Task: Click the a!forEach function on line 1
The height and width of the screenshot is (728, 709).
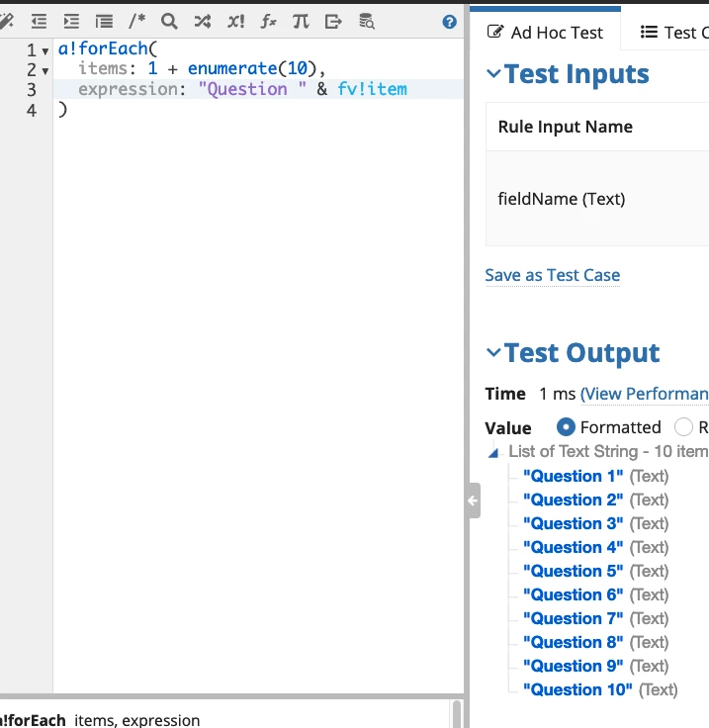Action: (x=103, y=48)
